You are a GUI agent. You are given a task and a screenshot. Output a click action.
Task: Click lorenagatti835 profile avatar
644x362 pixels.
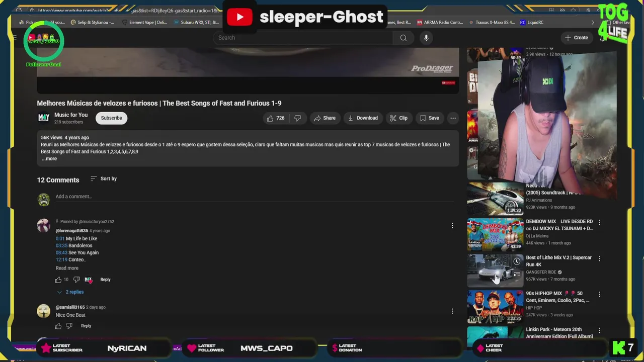[x=44, y=225]
